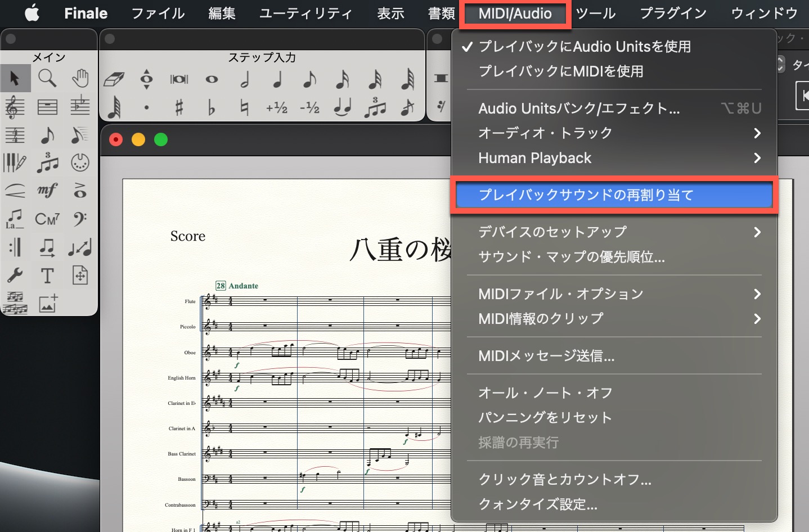Choose double whole note duration
Image resolution: width=809 pixels, height=532 pixels.
click(179, 79)
